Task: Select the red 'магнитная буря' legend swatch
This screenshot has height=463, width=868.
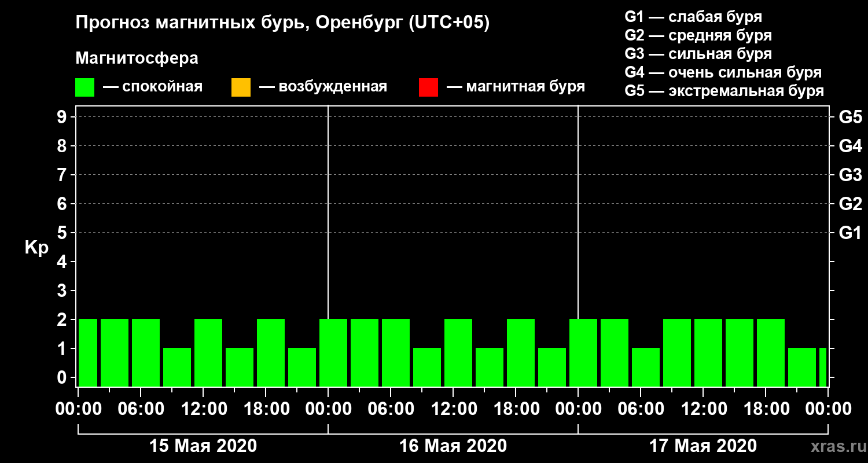Action: [428, 87]
